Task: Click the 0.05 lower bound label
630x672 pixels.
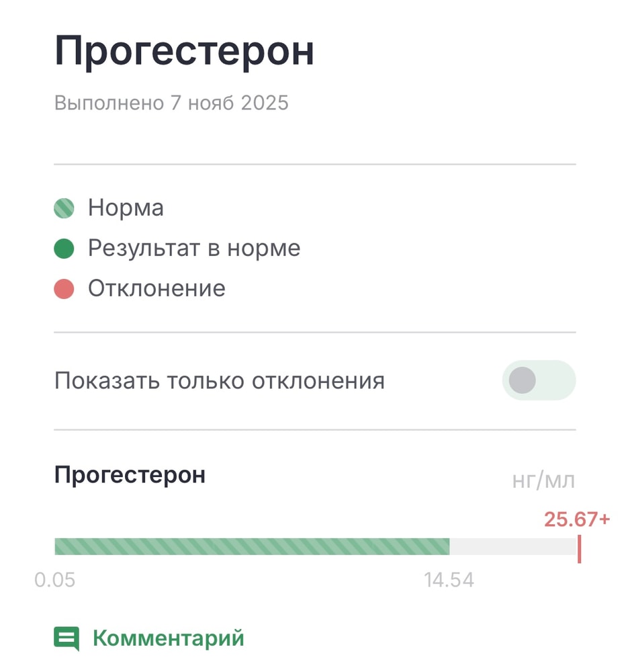Action: click(55, 580)
